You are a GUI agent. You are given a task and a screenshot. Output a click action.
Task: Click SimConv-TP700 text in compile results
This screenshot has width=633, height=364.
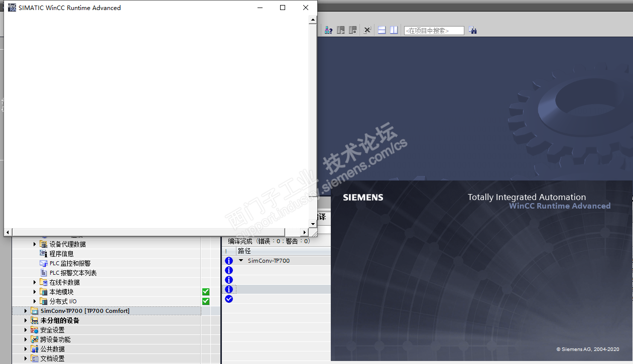269,261
